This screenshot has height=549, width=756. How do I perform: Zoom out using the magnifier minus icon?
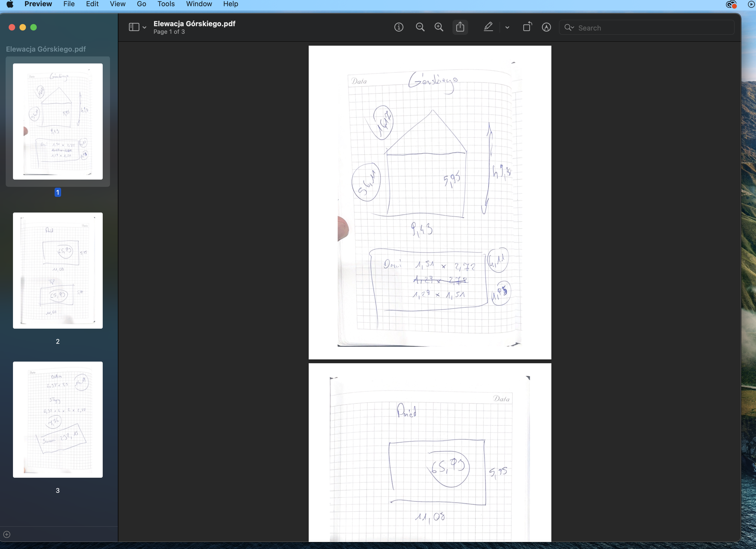420,27
